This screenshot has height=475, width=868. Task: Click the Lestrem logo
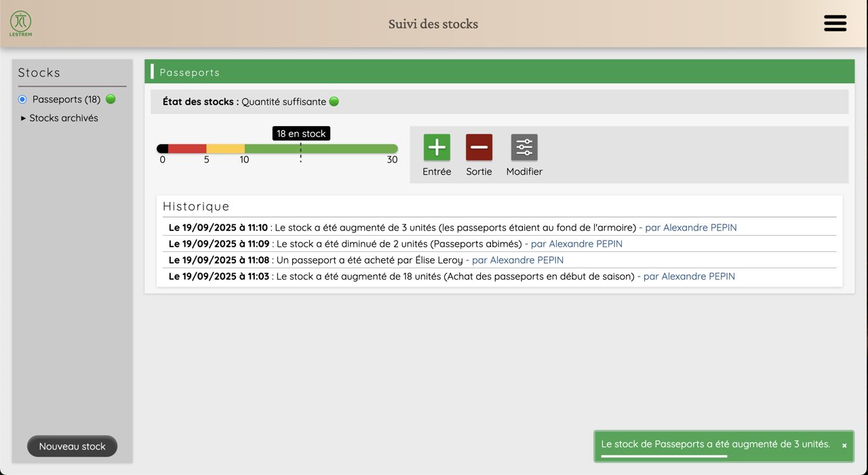point(20,23)
